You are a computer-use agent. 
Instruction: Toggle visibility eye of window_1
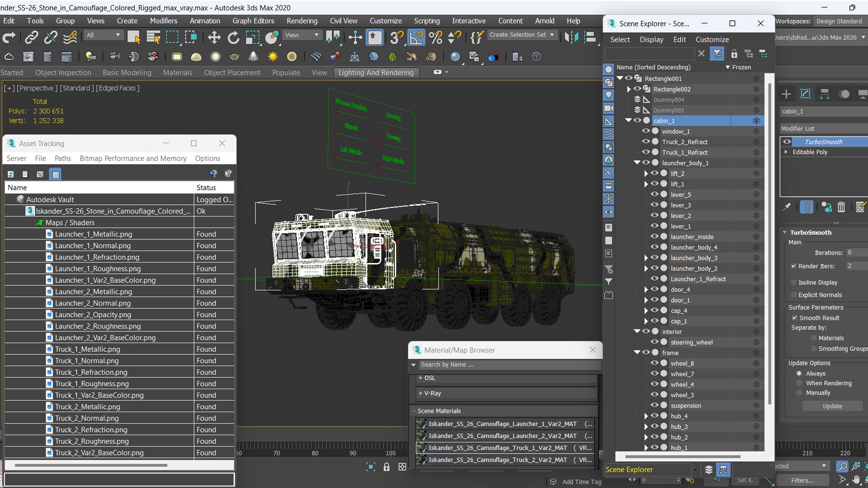click(x=646, y=131)
